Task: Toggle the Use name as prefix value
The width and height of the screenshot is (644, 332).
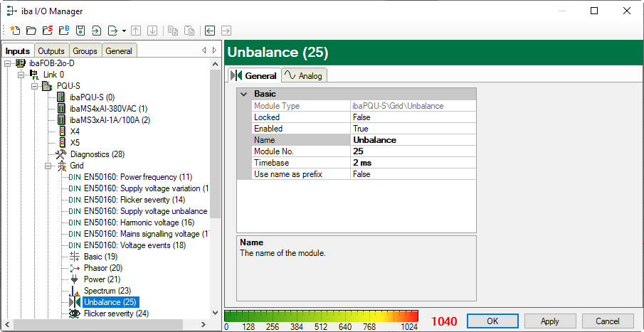Action: (412, 174)
